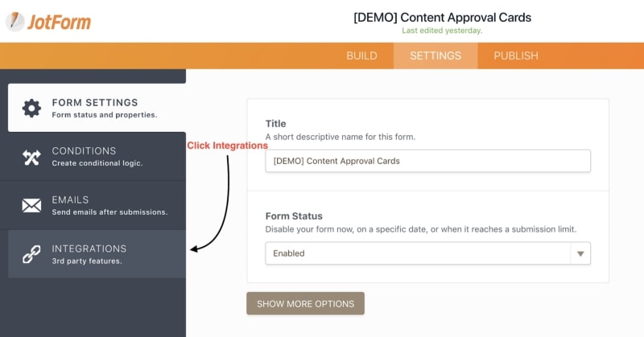Click into the Title input field
This screenshot has height=337, width=644.
tap(427, 161)
